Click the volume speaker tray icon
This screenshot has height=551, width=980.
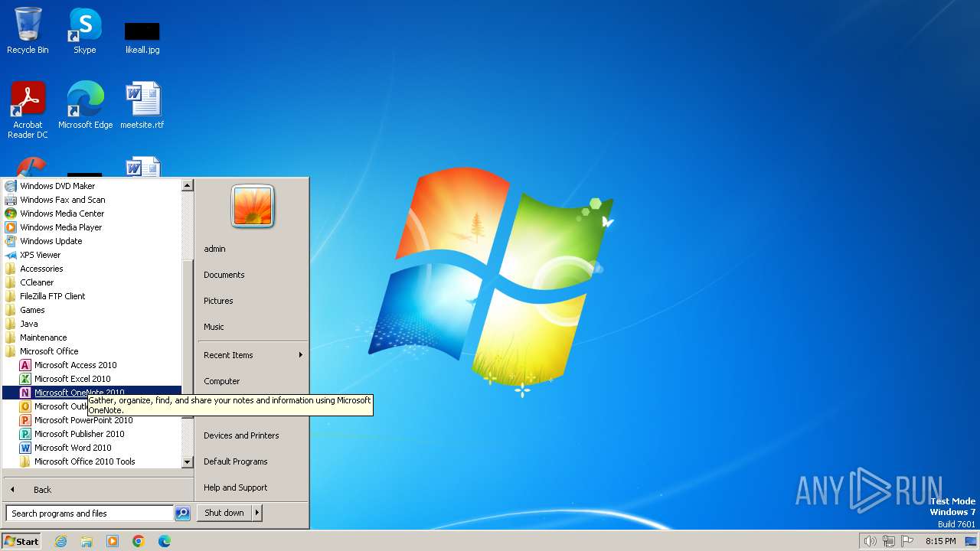coord(870,541)
